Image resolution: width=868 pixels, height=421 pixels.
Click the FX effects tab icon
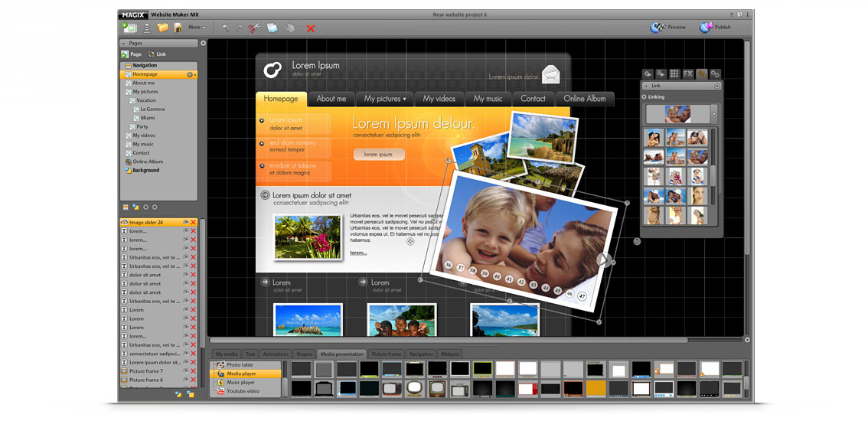[x=688, y=73]
